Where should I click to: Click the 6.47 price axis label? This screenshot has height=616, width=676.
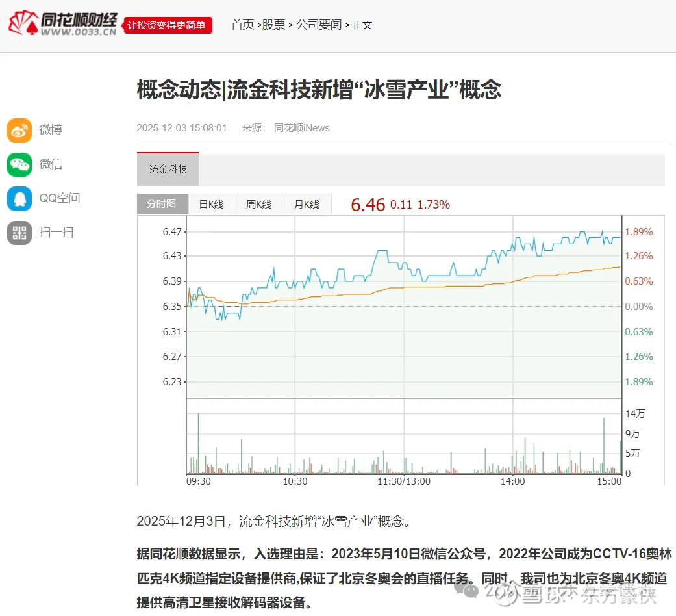[172, 231]
